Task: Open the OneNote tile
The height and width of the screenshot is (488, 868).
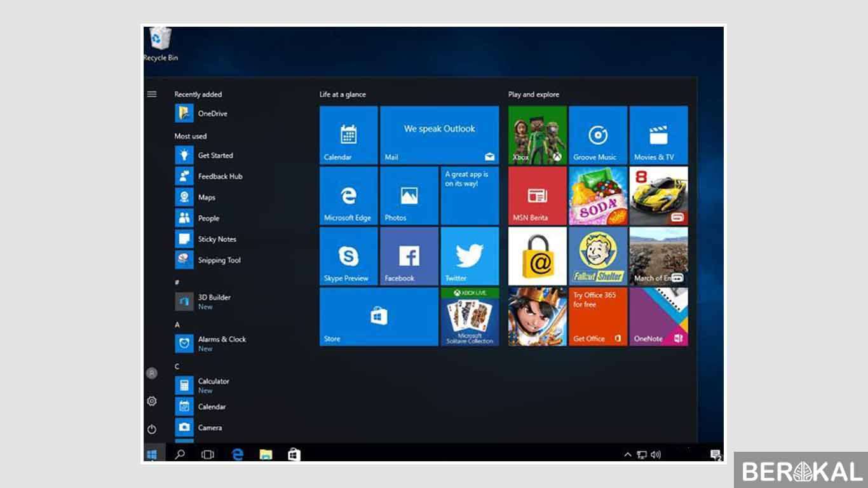Action: click(658, 316)
